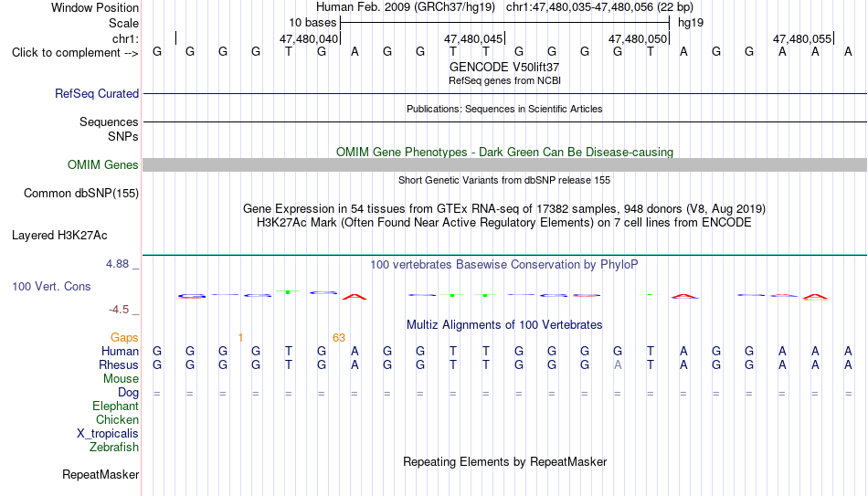Click the 'GENCODE V50lift37' track title
Viewport: 868px width, 496px height.
(x=504, y=67)
